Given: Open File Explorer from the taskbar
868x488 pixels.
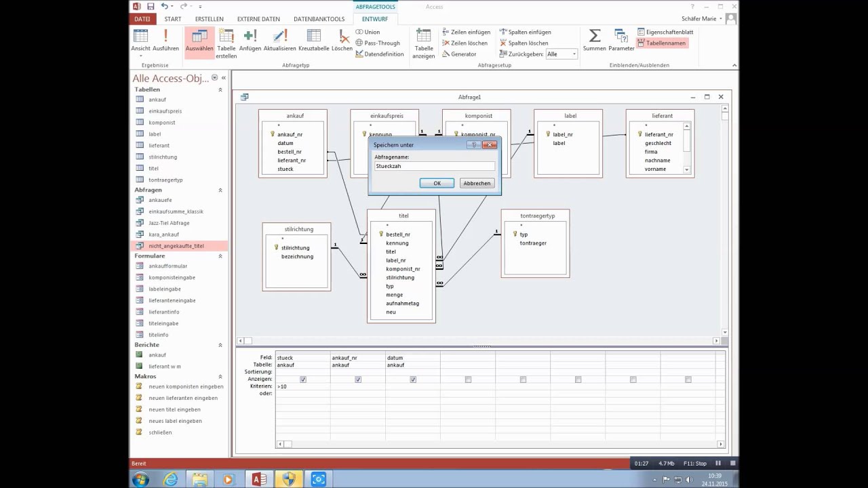Looking at the screenshot, I should tap(199, 479).
